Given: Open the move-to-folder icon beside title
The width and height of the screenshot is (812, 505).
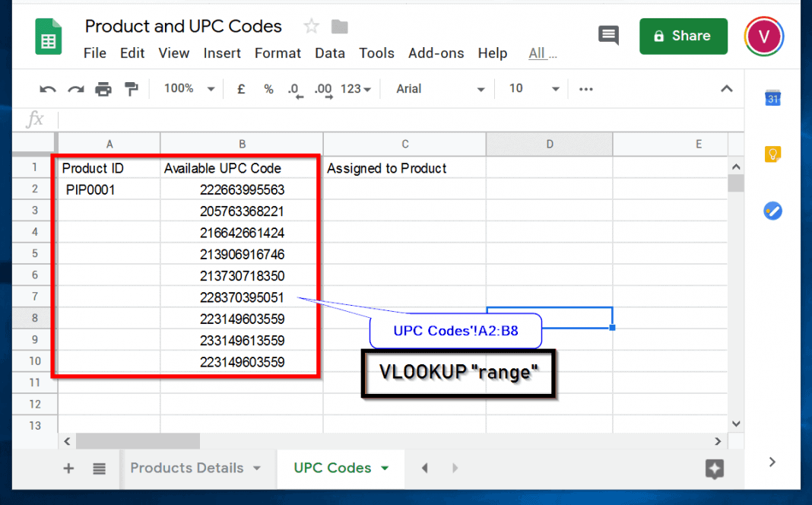Looking at the screenshot, I should pyautogui.click(x=340, y=27).
